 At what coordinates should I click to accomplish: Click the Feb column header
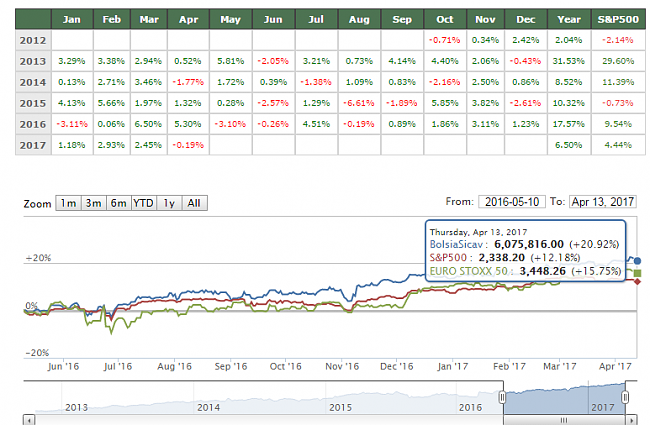pos(112,19)
